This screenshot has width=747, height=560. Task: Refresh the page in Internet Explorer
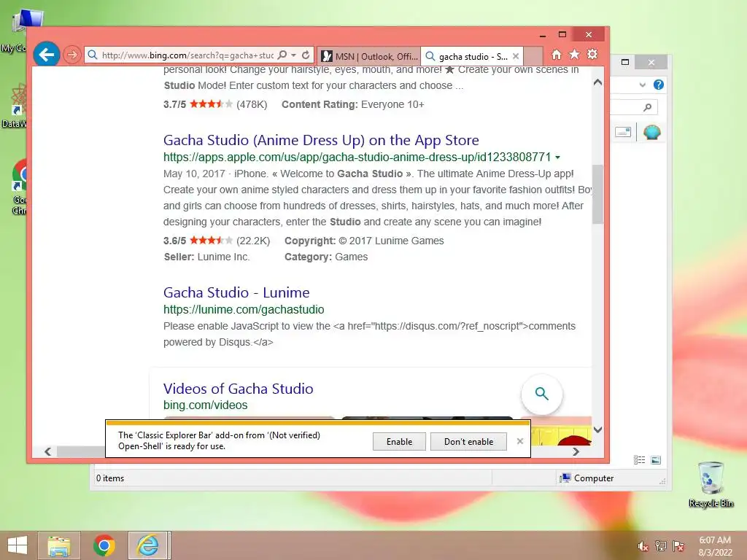[x=306, y=55]
